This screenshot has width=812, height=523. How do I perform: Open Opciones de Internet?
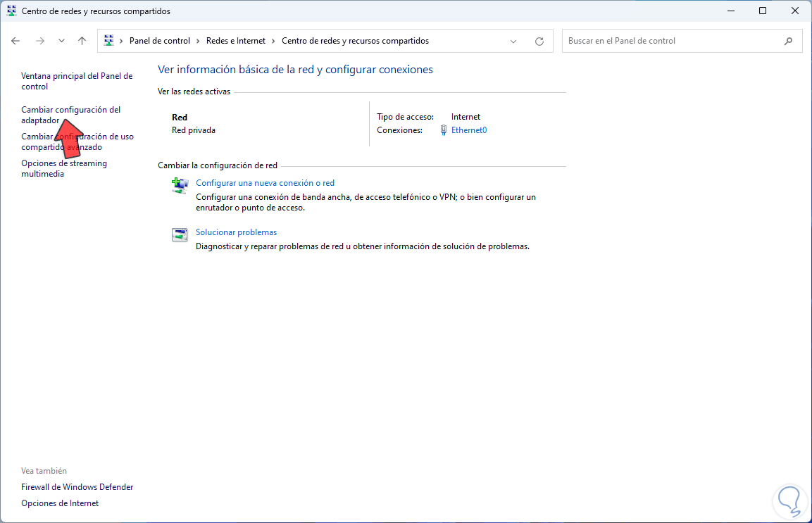point(60,503)
